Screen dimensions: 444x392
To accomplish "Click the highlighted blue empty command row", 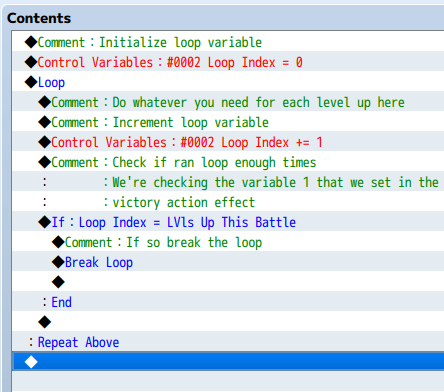I will pyautogui.click(x=228, y=361).
